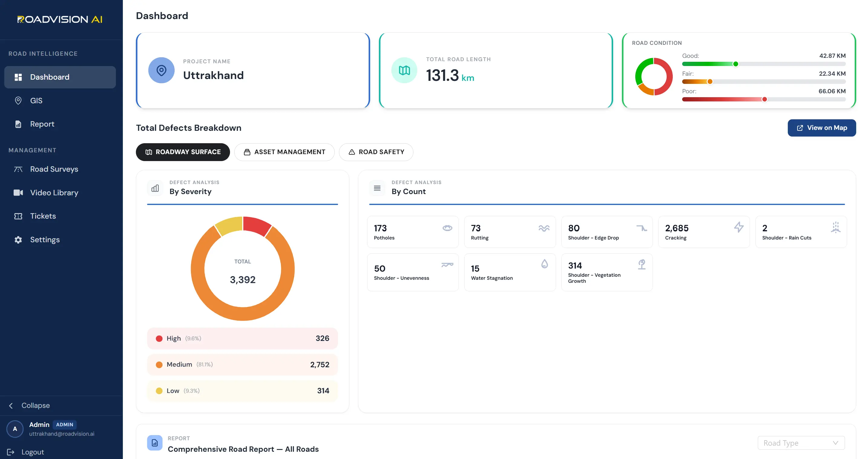Click the 173 Potholes count

pyautogui.click(x=380, y=228)
